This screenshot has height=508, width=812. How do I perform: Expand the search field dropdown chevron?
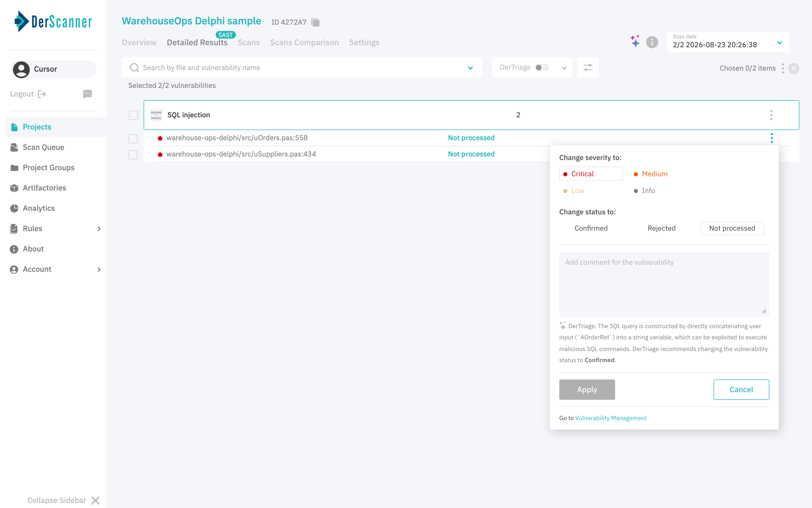(470, 68)
